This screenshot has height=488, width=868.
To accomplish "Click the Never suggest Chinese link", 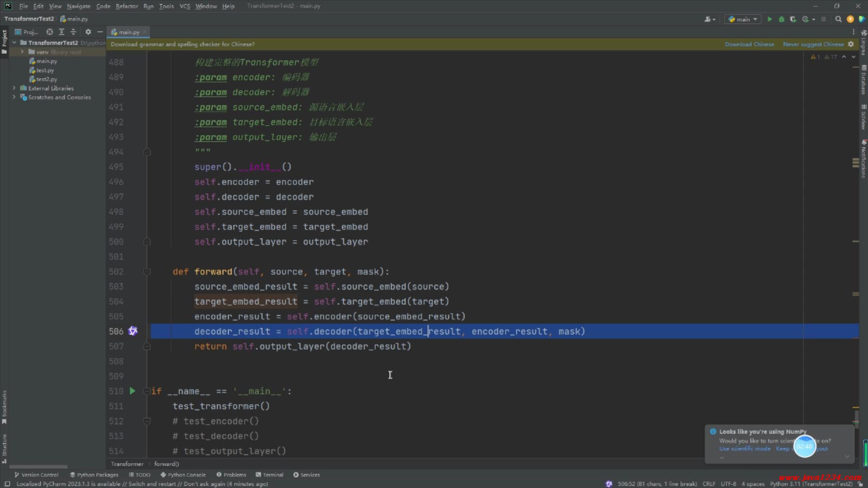I will (x=813, y=44).
